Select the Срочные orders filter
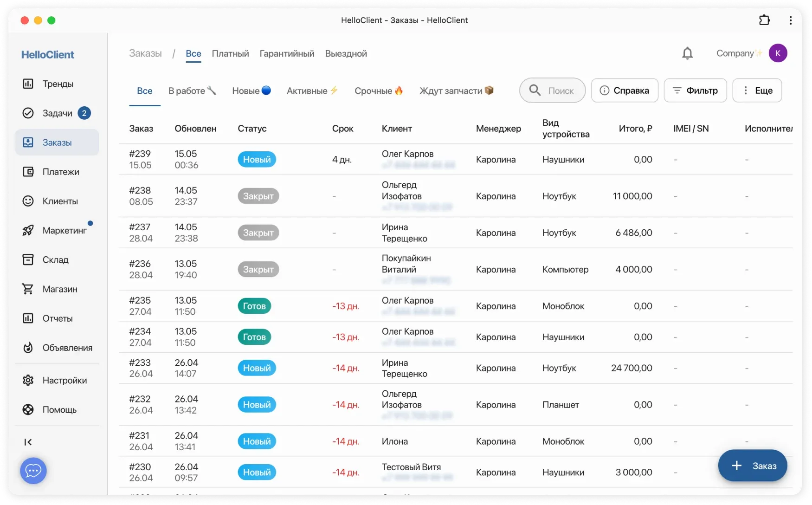Viewport: 812px width, 505px height. [378, 91]
